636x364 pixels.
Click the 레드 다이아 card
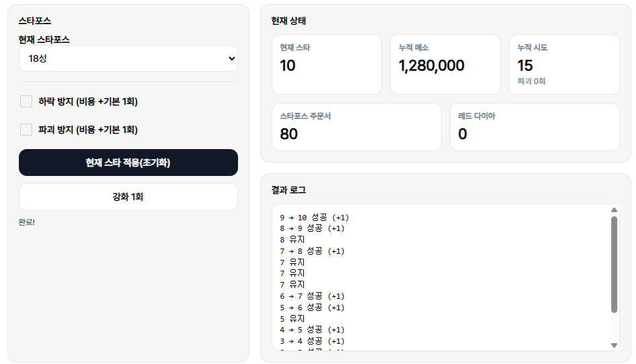534,127
